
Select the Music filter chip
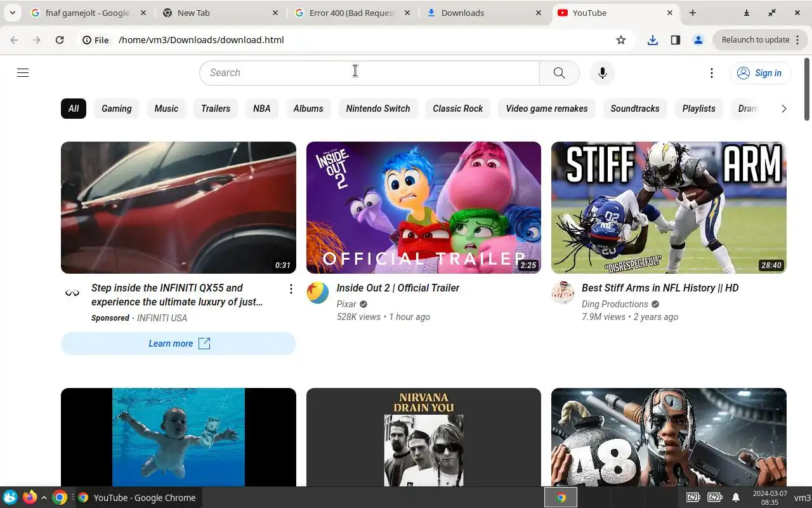[x=166, y=109]
